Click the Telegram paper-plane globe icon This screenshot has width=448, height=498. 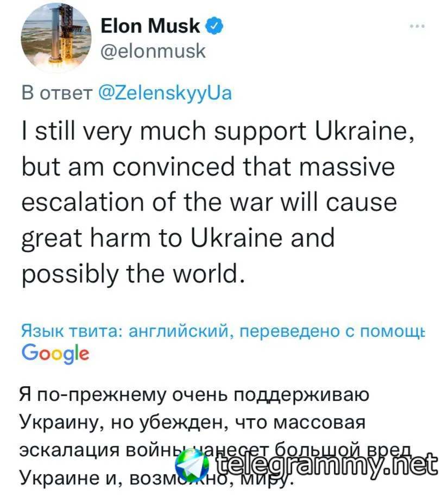192,465
